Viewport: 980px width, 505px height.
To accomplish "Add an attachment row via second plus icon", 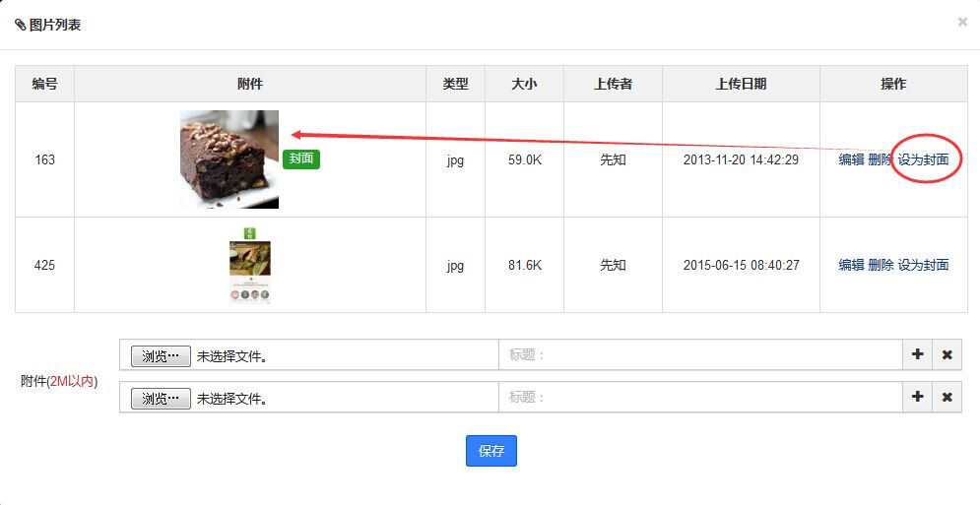I will coord(918,397).
